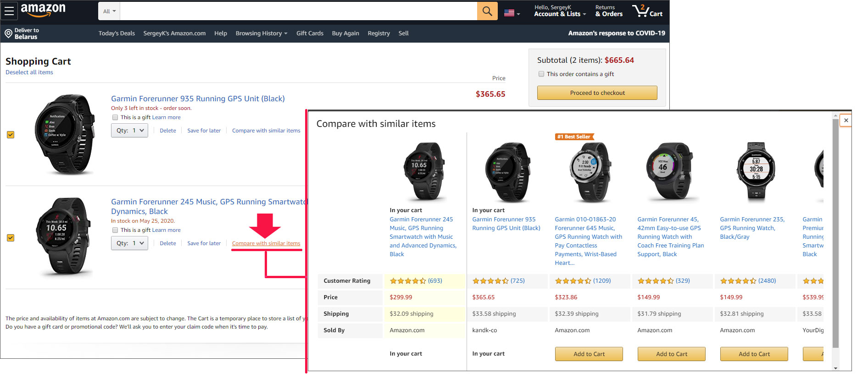Screen dimensions: 868x384
Task: Click the Amazon logo
Action: point(43,10)
